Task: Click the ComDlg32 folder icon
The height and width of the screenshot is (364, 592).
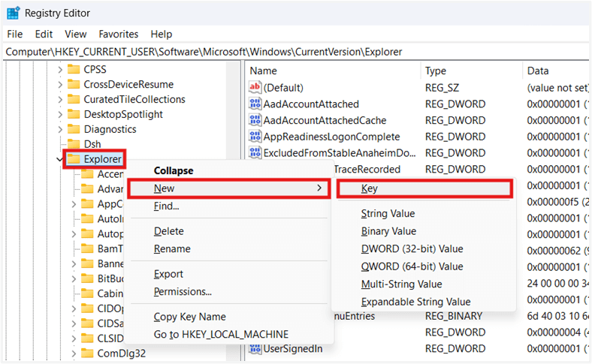Action: (x=87, y=353)
